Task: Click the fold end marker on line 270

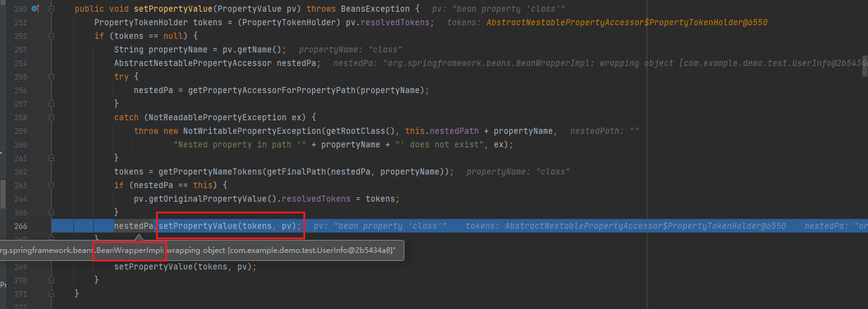Action: pyautogui.click(x=51, y=280)
